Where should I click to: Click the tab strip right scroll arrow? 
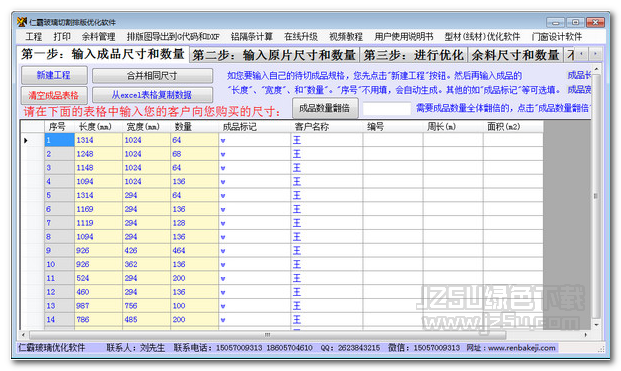point(595,53)
